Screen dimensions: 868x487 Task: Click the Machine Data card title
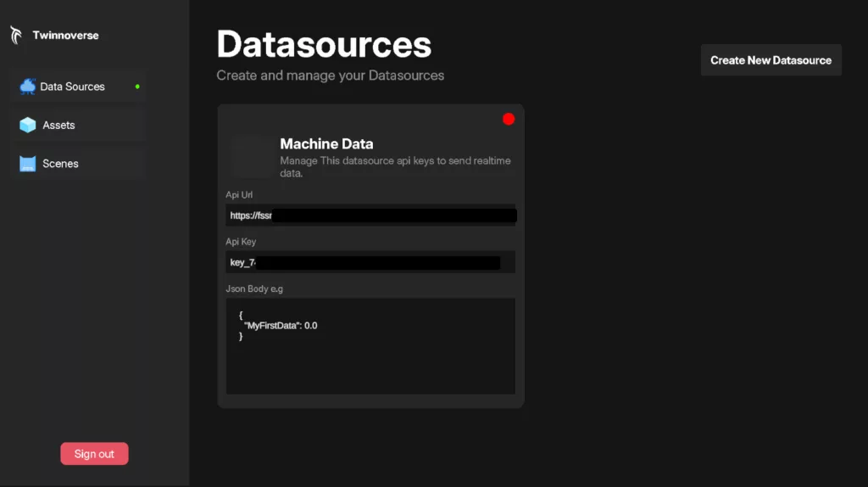(326, 143)
